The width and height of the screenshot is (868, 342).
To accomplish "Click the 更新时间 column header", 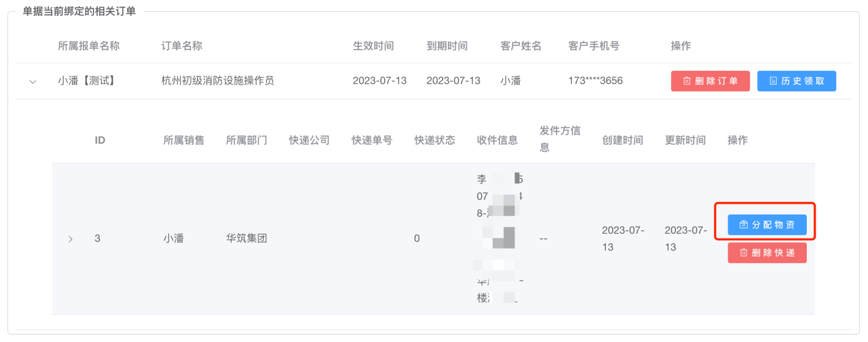I will coord(685,140).
